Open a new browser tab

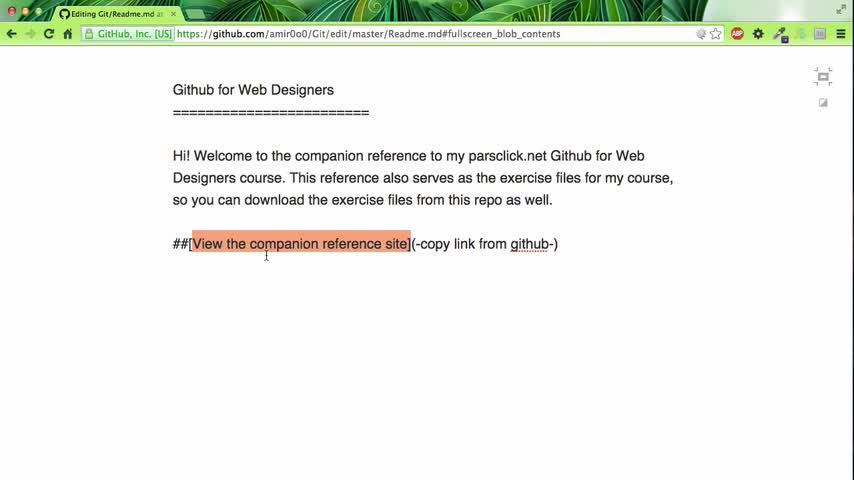pyautogui.click(x=195, y=14)
